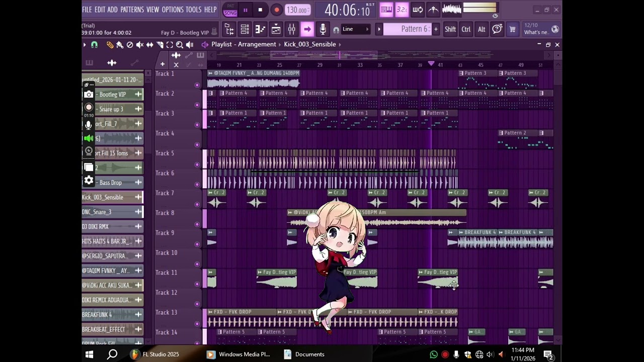Select the Paint brush tool
The height and width of the screenshot is (362, 644).
[120, 45]
